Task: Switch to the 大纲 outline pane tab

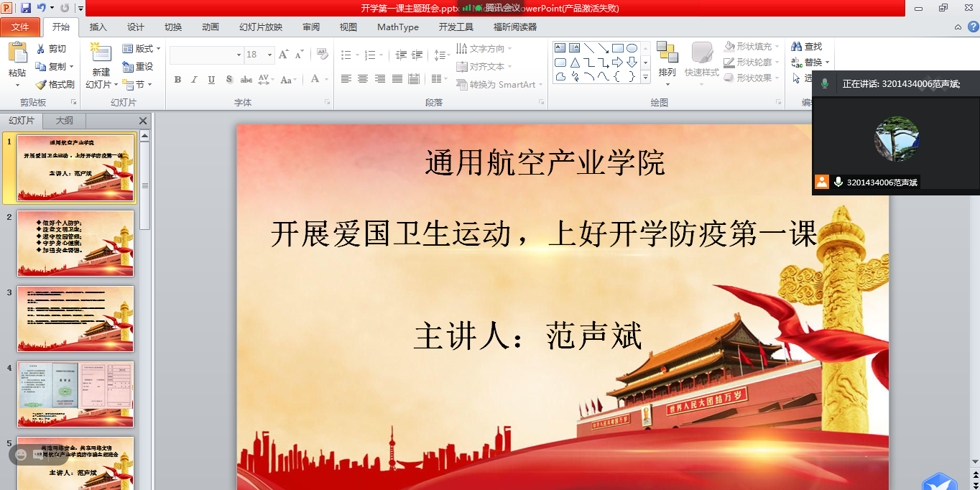Action: 64,121
